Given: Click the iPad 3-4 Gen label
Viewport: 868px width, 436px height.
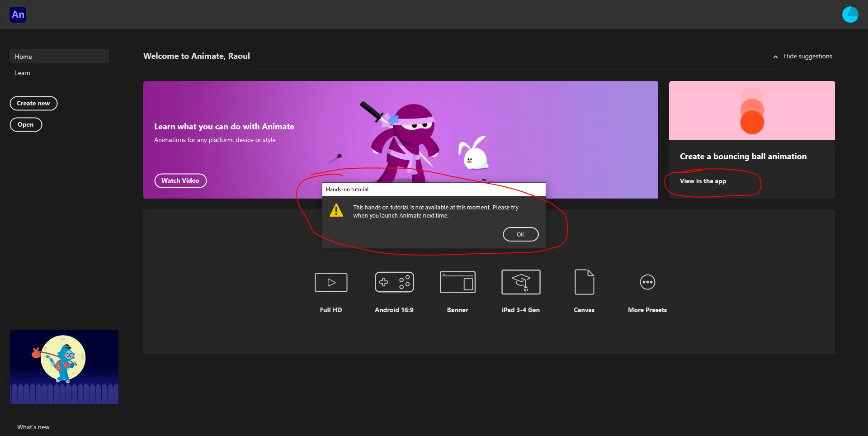Looking at the screenshot, I should (521, 310).
